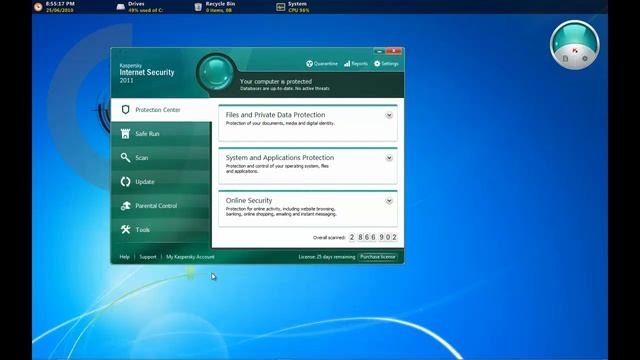The image size is (640, 360).
Task: Close the Kaspersky Internet Security window
Action: click(394, 51)
